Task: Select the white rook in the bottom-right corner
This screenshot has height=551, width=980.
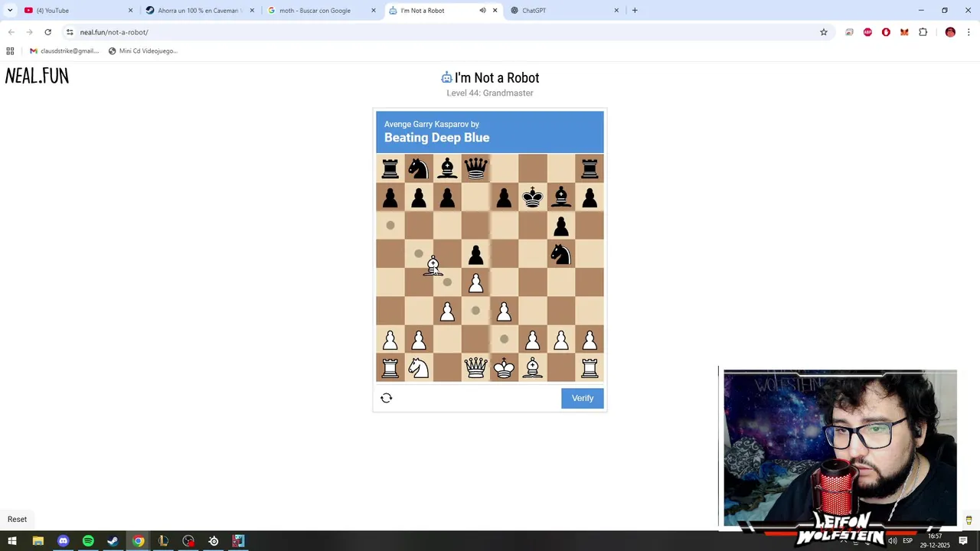Action: (590, 368)
